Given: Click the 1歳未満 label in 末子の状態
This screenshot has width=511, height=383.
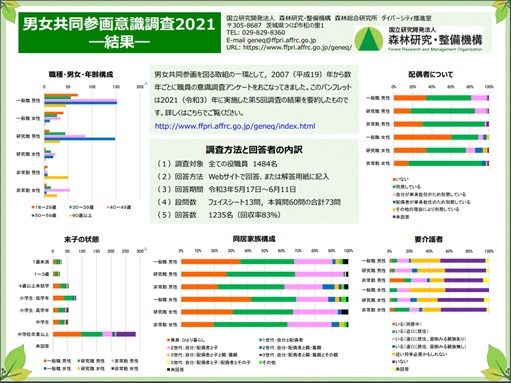Looking at the screenshot, I should pos(41,262).
